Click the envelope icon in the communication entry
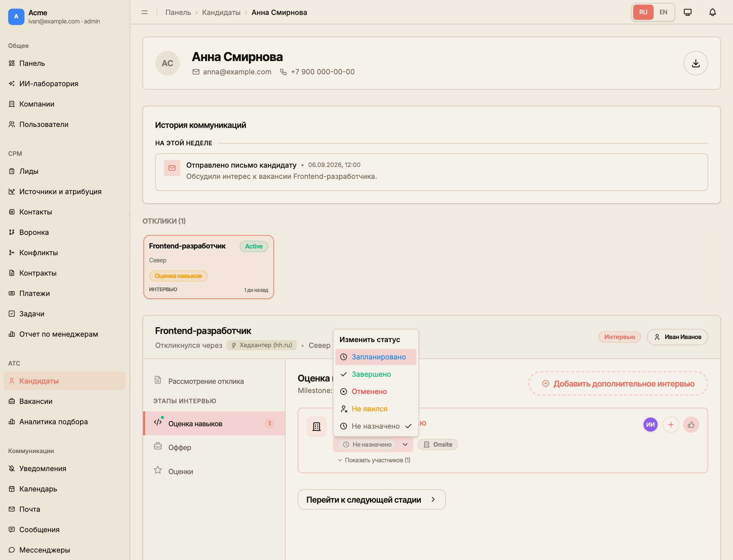This screenshot has height=560, width=733. click(x=172, y=168)
